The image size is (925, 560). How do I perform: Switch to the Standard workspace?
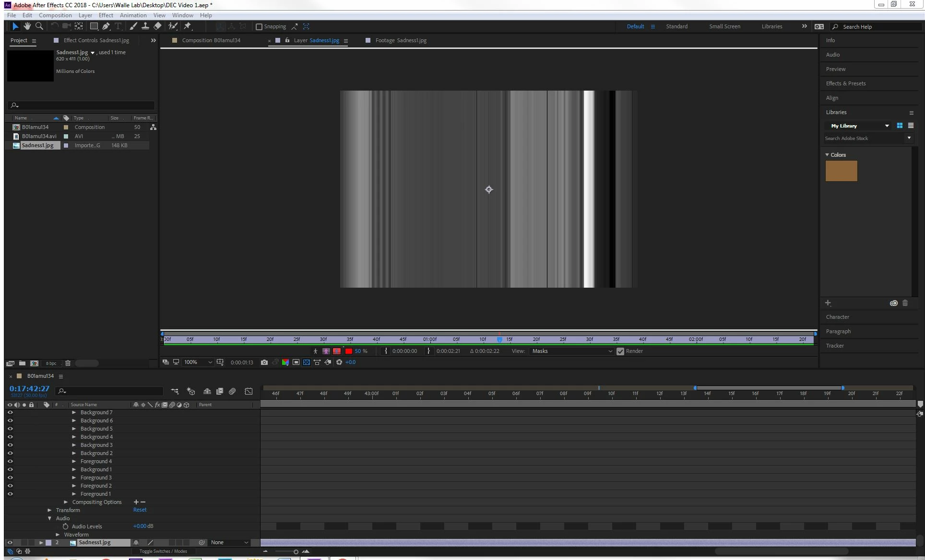pos(676,26)
